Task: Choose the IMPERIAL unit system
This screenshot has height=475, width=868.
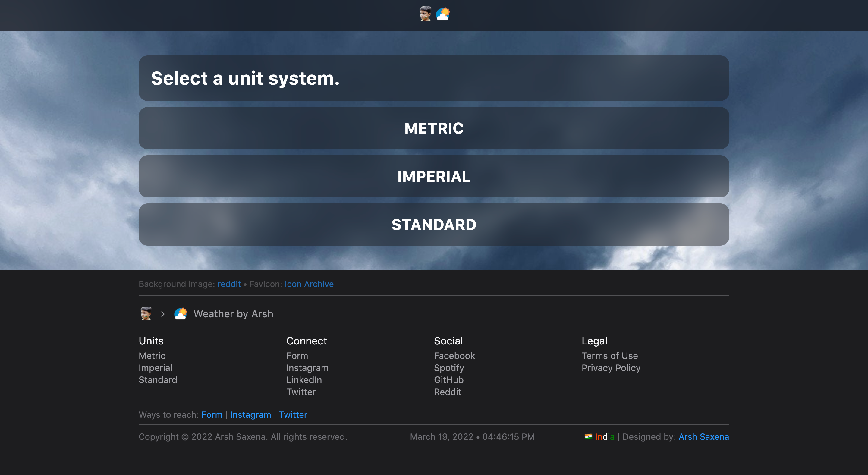Action: tap(434, 177)
